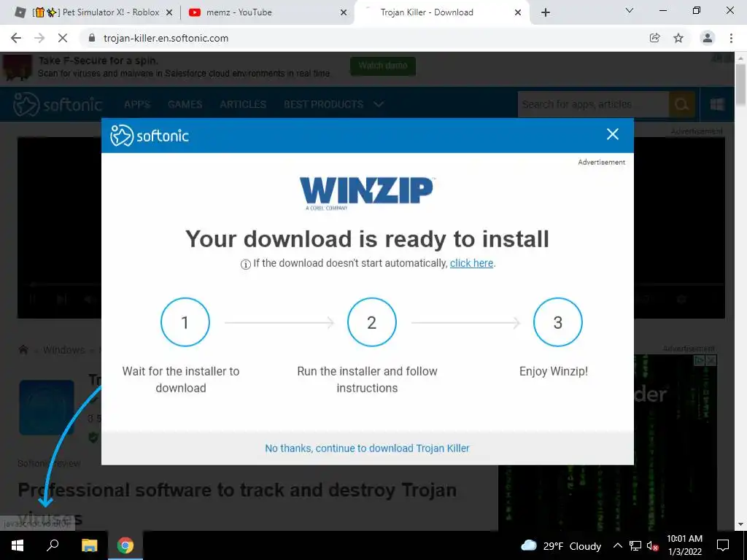Continue to download Trojan Killer link
The width and height of the screenshot is (747, 560).
367,448
